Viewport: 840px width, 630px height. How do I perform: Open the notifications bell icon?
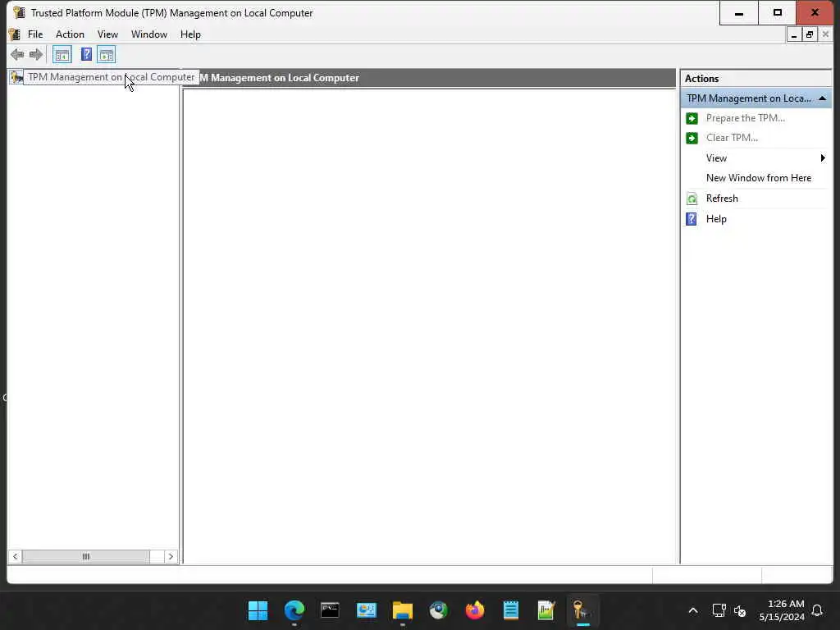(817, 610)
